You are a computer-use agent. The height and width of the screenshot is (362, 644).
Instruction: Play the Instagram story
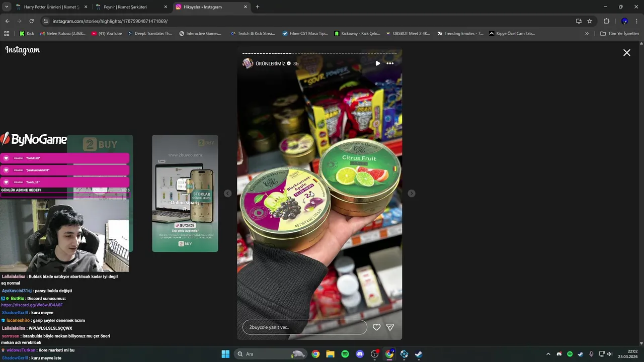point(378,63)
